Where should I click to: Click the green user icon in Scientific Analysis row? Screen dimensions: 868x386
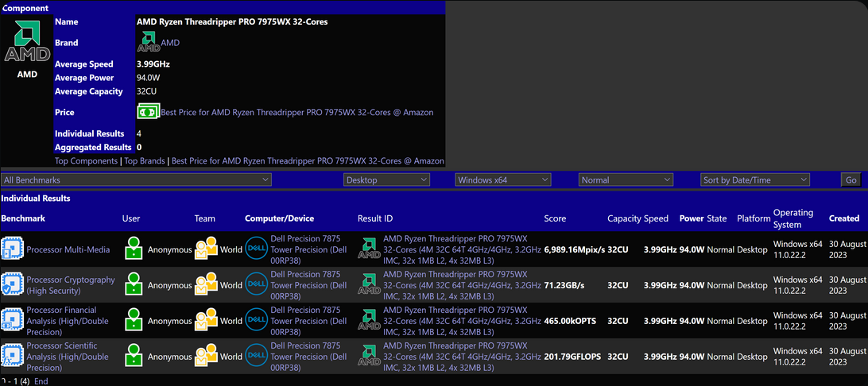pyautogui.click(x=133, y=356)
